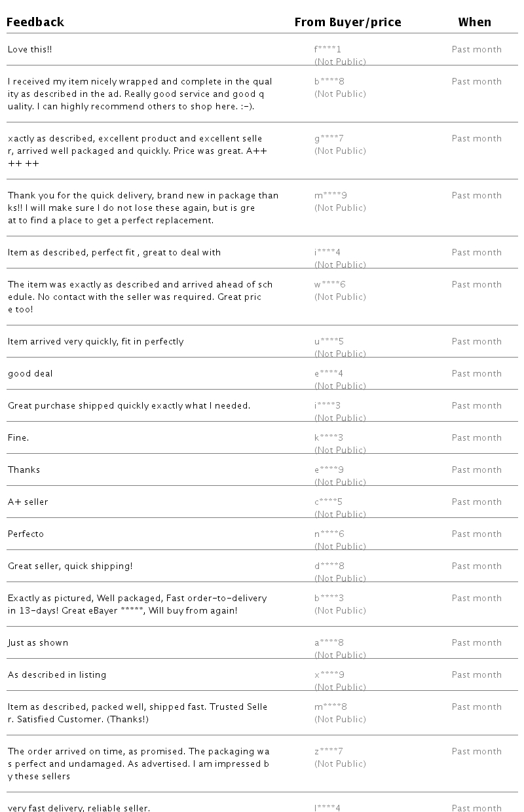Click the 'Perfecto' feedback comment
Image resolution: width=524 pixels, height=812 pixels.
coord(26,534)
